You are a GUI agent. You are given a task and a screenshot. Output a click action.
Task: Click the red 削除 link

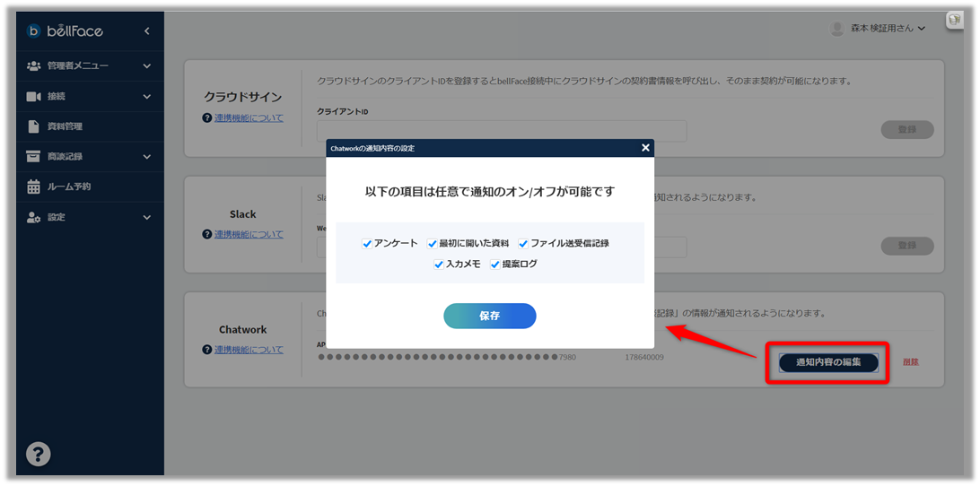pos(911,362)
